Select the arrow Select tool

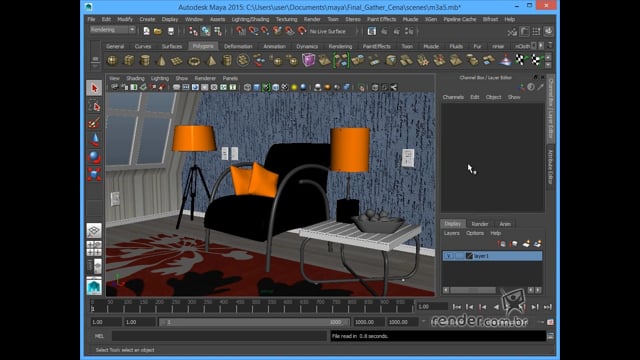tap(94, 88)
